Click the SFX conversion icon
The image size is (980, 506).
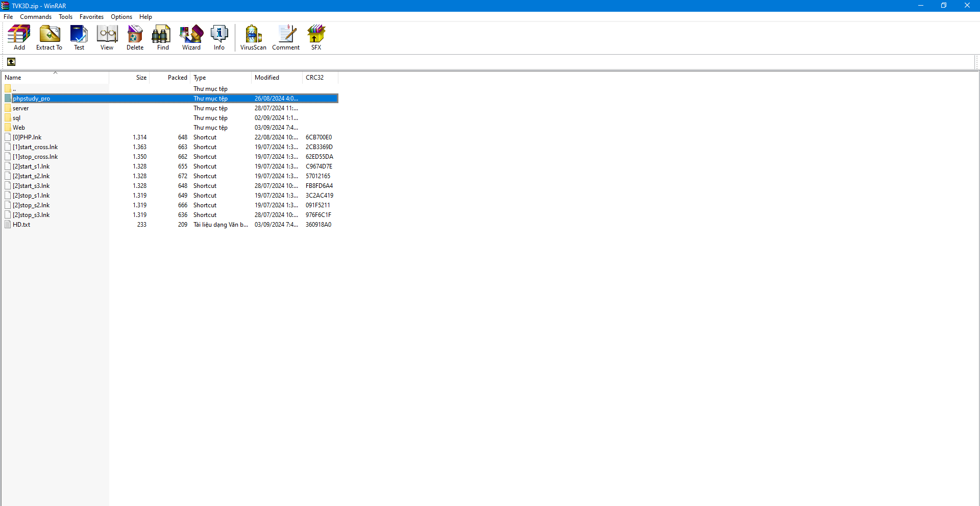pyautogui.click(x=316, y=37)
